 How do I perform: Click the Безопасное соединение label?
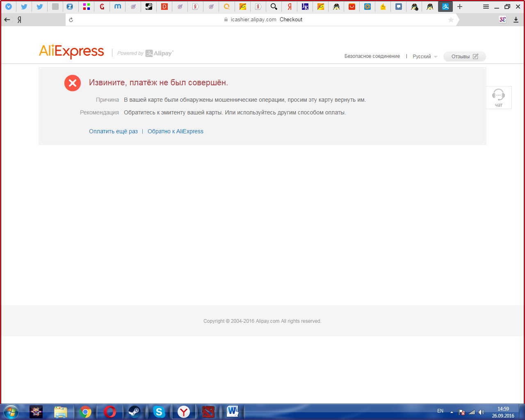coord(372,56)
